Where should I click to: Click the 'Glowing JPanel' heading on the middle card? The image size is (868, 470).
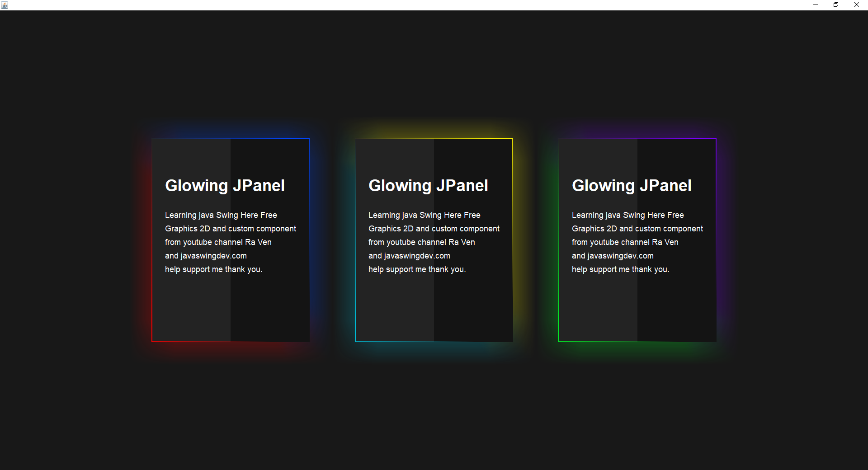point(428,185)
